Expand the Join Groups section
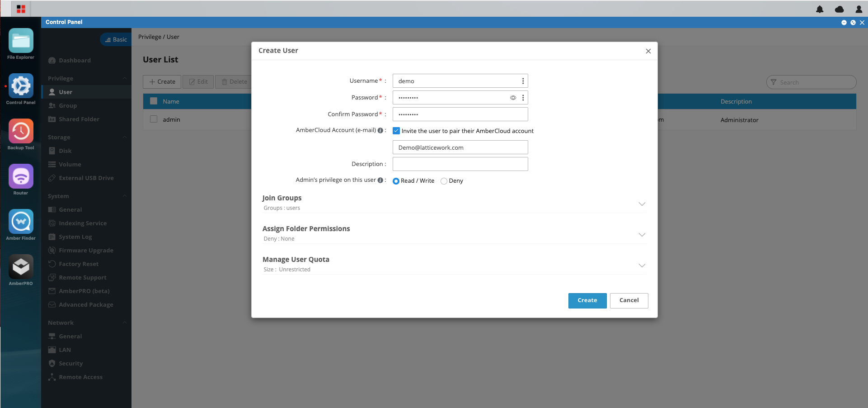 (642, 204)
